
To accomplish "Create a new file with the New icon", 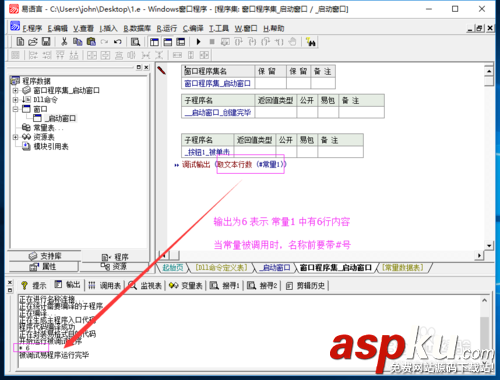I will point(20,42).
